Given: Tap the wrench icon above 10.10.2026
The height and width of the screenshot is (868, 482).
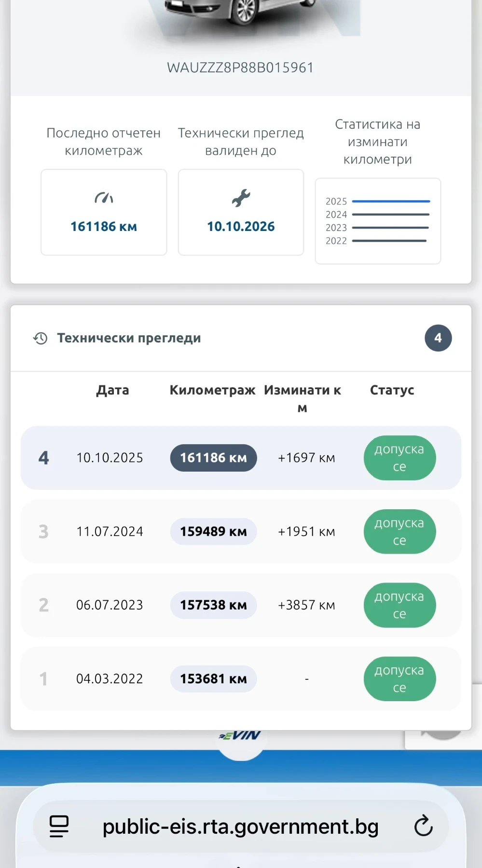Looking at the screenshot, I should 241,198.
